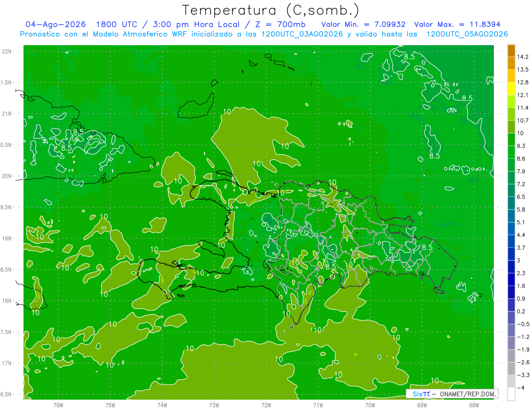Click the legend value '4.4'
This screenshot has width=532, height=411.
click(x=521, y=235)
